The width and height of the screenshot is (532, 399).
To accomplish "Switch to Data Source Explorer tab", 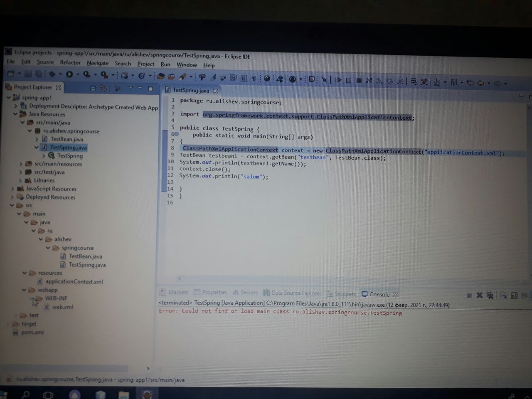I will click(293, 293).
